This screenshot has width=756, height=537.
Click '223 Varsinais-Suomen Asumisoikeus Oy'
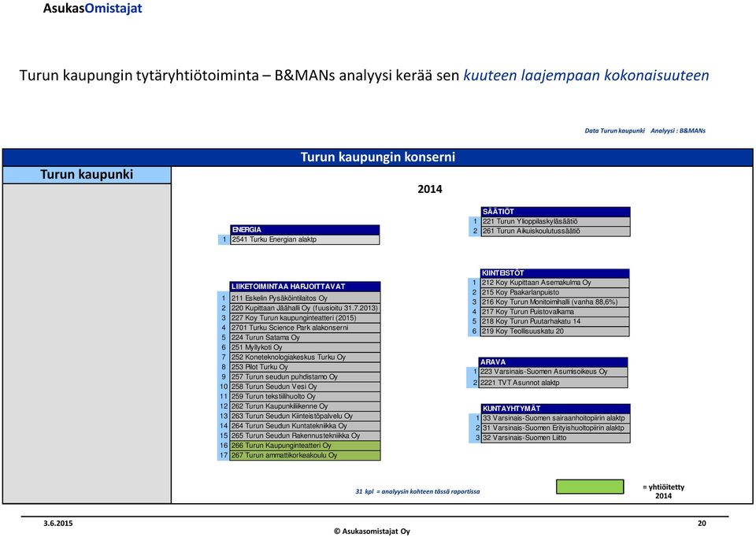[x=554, y=372]
